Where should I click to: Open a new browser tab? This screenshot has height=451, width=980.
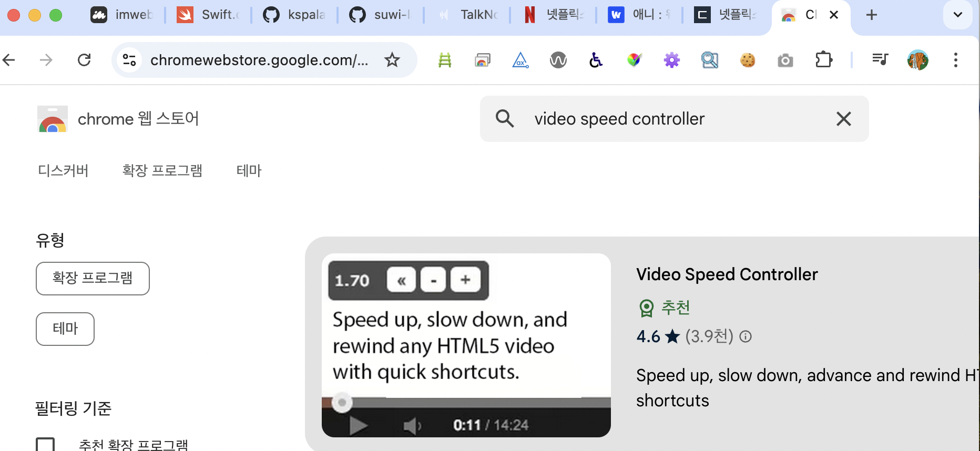point(872,15)
